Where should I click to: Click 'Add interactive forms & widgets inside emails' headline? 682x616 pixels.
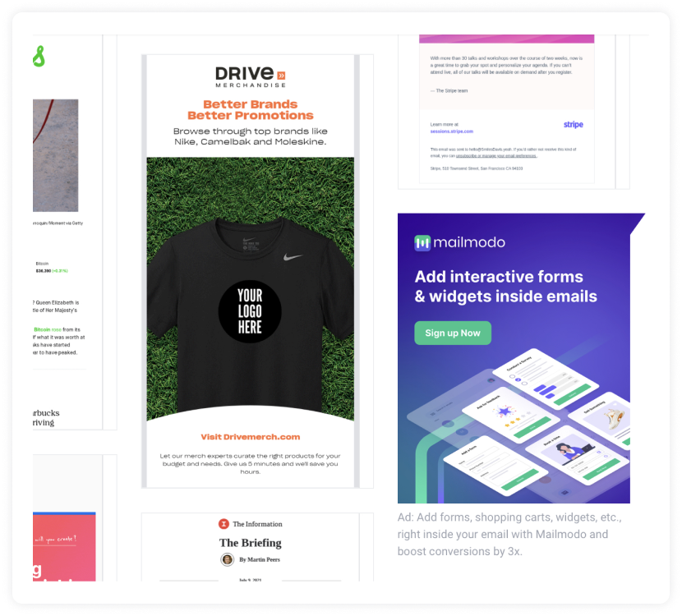click(x=505, y=287)
